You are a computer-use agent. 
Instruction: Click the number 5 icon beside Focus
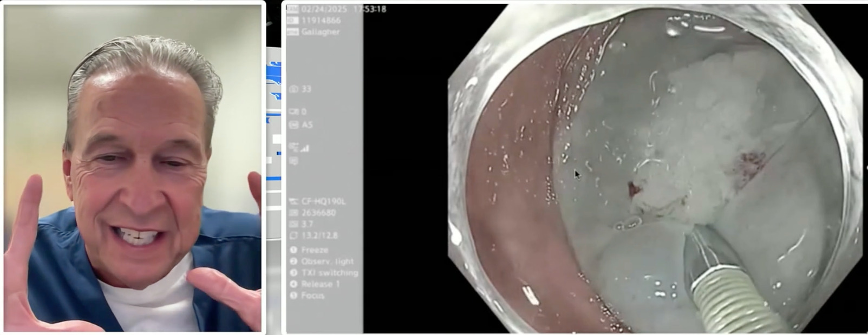click(293, 295)
